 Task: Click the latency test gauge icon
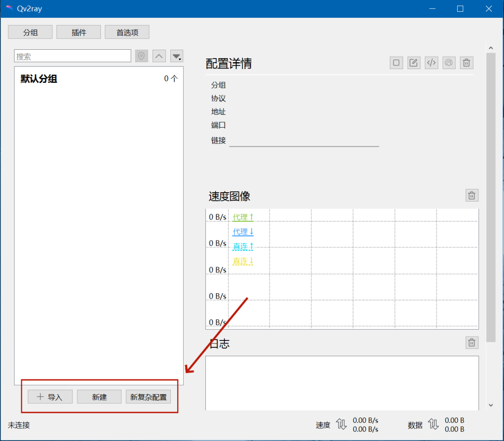coord(449,63)
